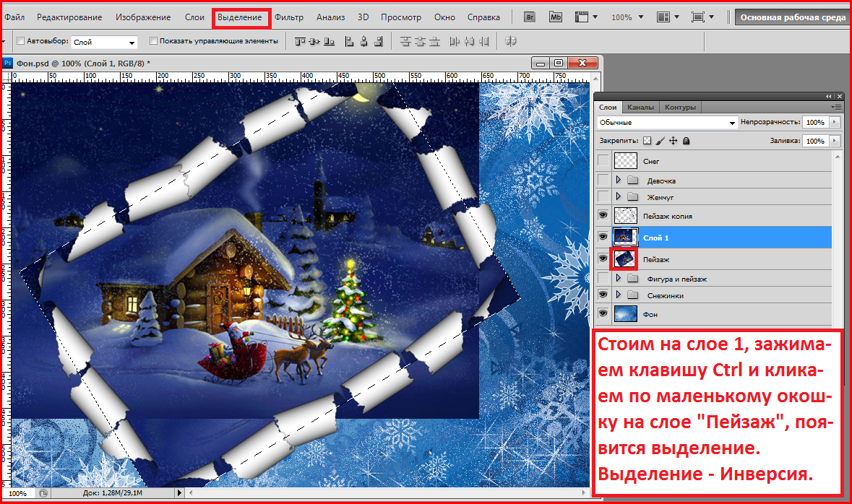Hide the Пейзаж layer

(603, 259)
